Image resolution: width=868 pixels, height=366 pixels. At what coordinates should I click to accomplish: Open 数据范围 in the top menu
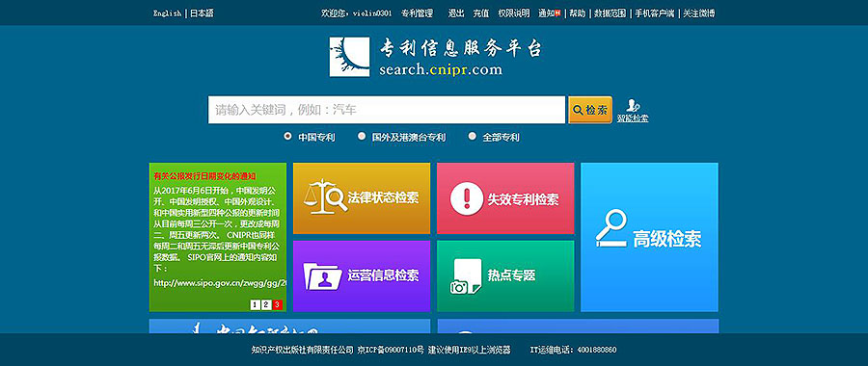(610, 13)
